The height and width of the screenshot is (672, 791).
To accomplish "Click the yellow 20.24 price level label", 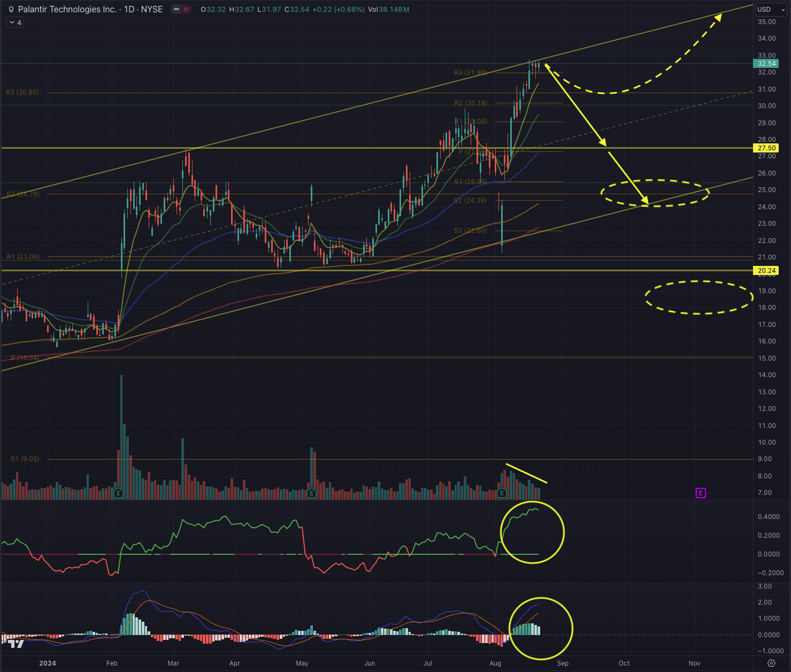I will pos(767,271).
